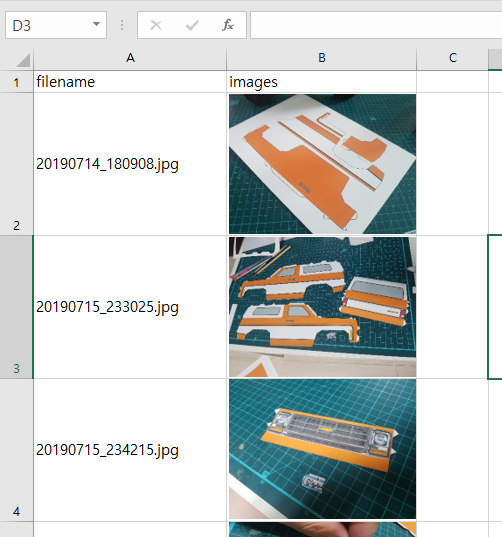Select empty cell C3
The height and width of the screenshot is (537, 502).
pyautogui.click(x=453, y=307)
